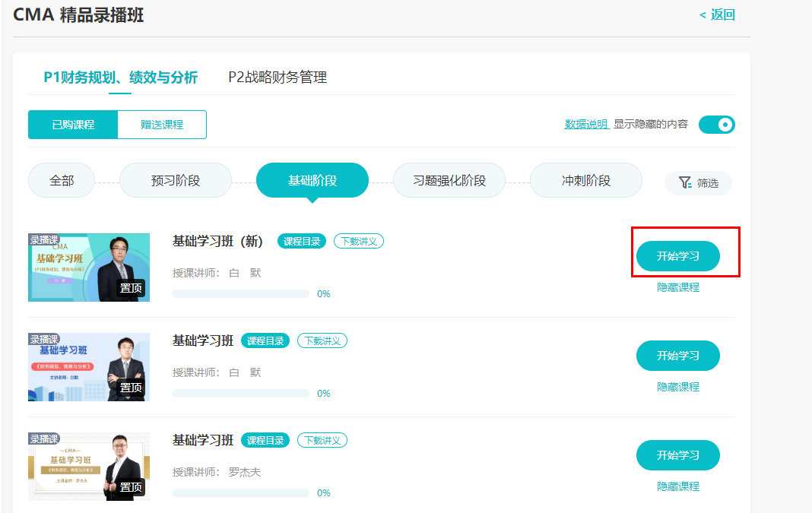Start learning 基础学习班（新） course

(677, 256)
